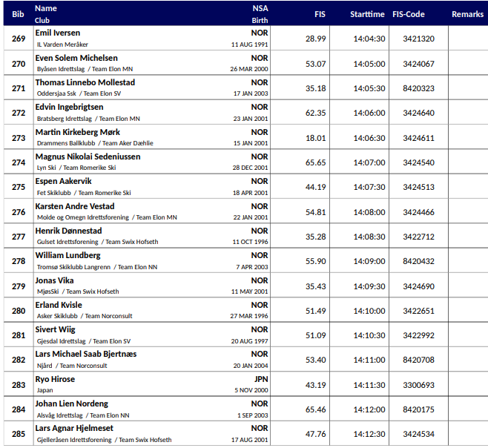
Task: Click on Thomas Linnebo Mollestad's name
Action: pos(85,82)
